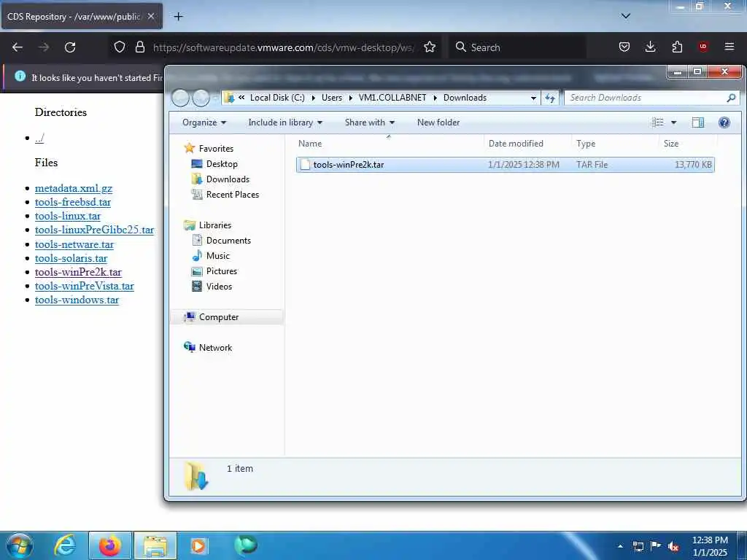Sort by Date modified column
The height and width of the screenshot is (560, 747).
(528, 144)
